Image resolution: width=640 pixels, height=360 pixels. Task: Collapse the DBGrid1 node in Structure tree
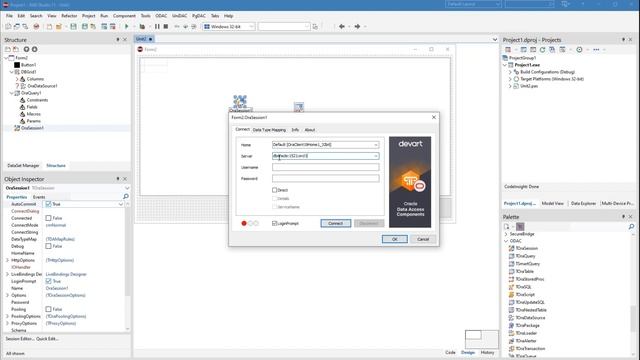point(11,72)
